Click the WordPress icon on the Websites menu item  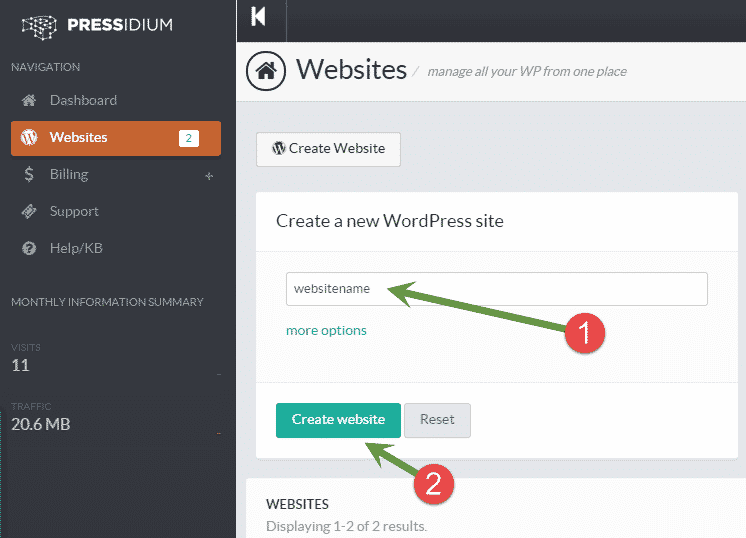[x=29, y=137]
